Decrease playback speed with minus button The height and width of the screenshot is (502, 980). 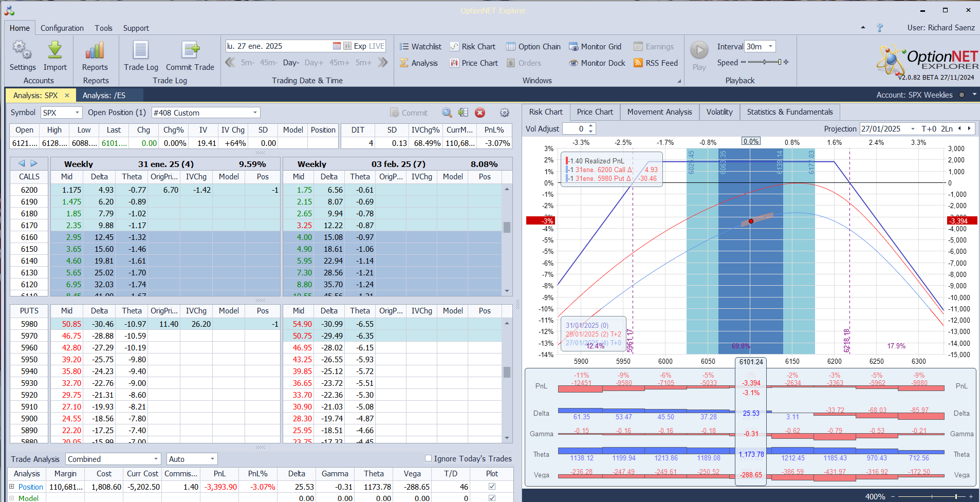743,62
